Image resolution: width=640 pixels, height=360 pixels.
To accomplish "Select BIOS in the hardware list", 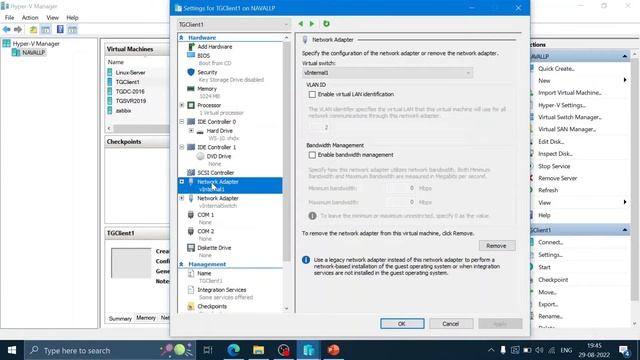I will point(203,56).
